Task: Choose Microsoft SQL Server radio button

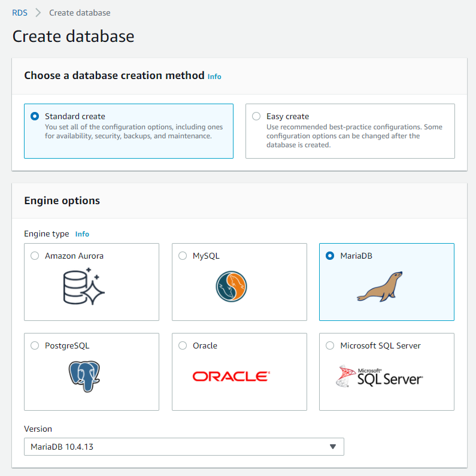Action: coord(330,345)
